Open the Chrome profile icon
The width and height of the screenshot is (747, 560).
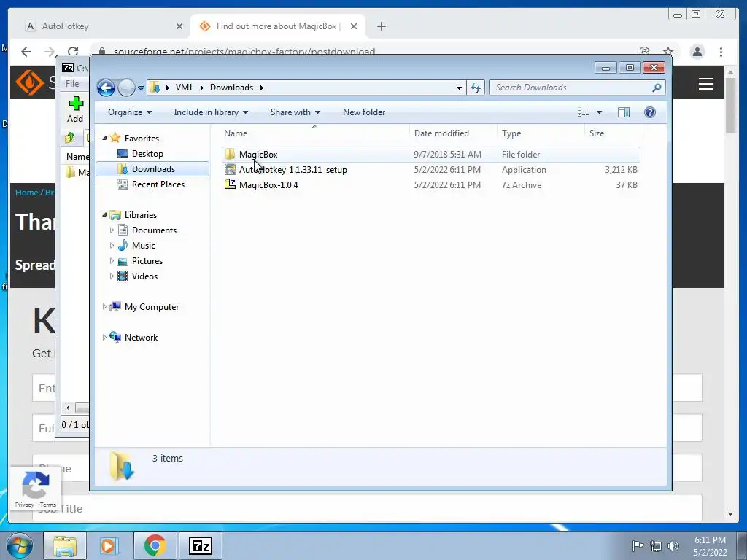[x=697, y=52]
